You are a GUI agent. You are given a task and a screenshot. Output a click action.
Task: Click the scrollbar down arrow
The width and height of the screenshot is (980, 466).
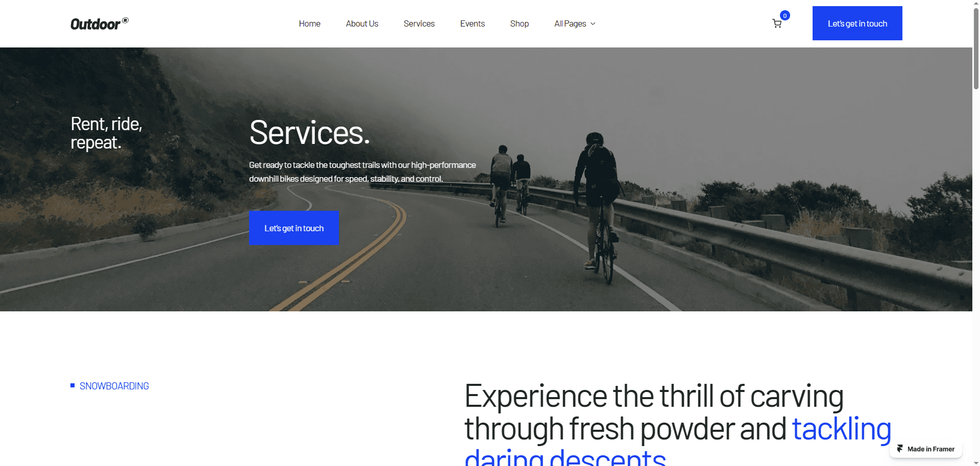pos(976,462)
